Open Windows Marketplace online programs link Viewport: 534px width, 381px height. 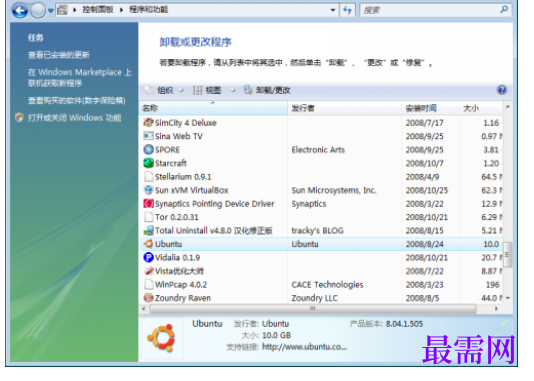pos(80,77)
